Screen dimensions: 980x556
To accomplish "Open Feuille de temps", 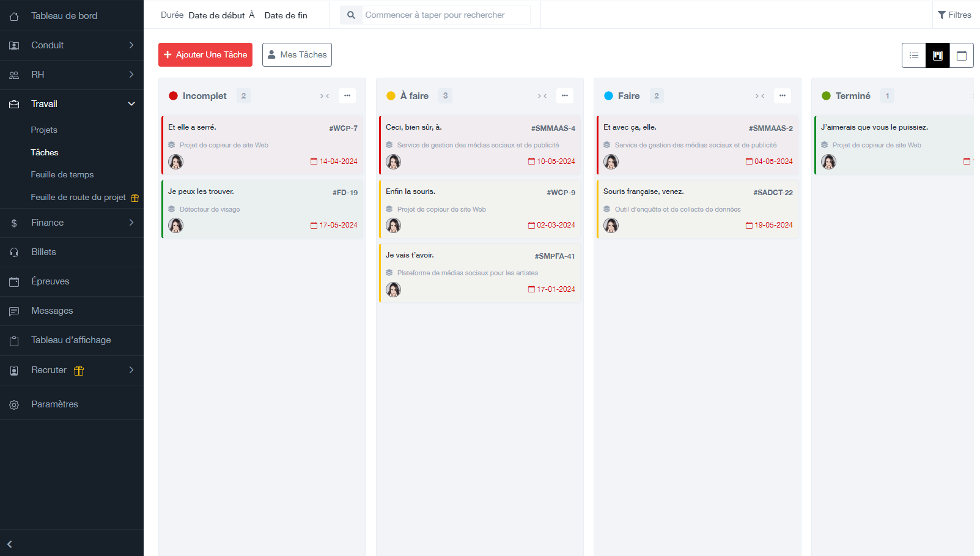I will pos(62,174).
